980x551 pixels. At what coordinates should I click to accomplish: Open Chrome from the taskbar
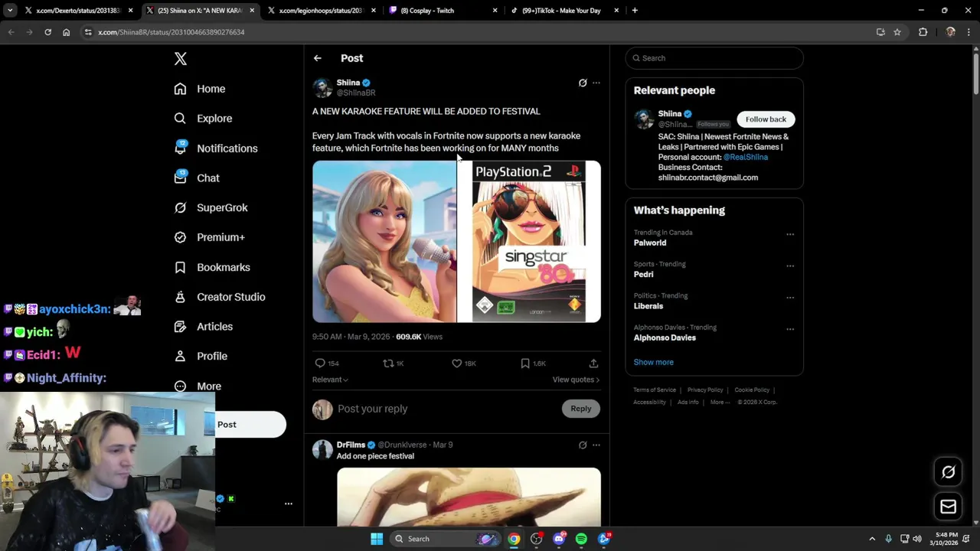click(514, 539)
